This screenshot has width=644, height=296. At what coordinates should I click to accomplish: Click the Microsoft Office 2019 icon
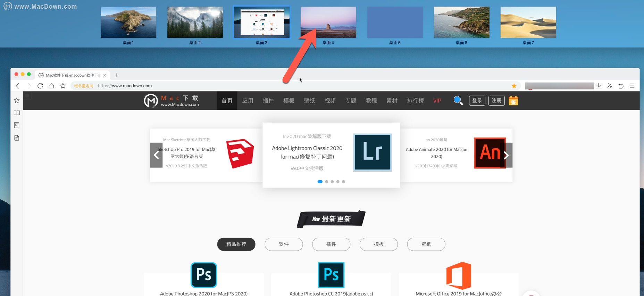[459, 276]
